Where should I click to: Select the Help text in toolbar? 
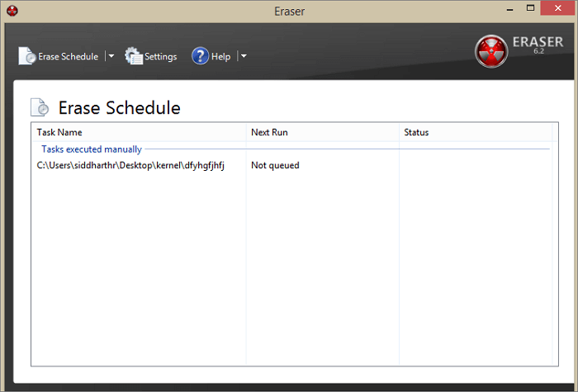point(220,57)
